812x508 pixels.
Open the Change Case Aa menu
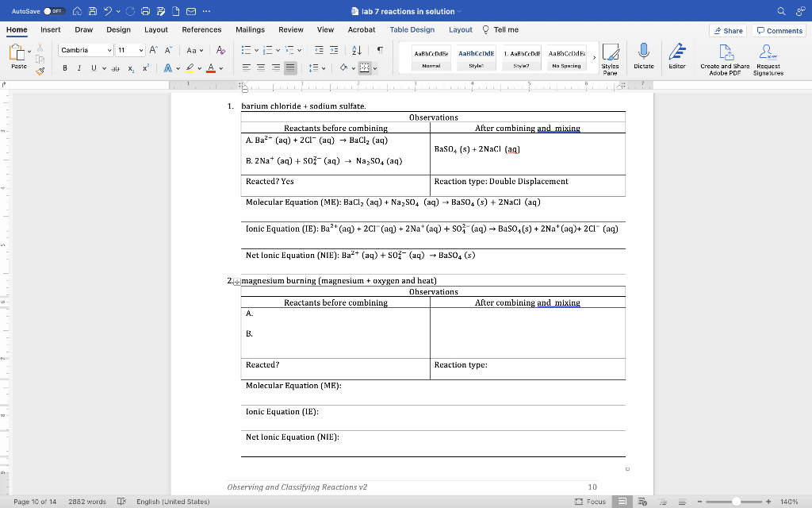195,50
